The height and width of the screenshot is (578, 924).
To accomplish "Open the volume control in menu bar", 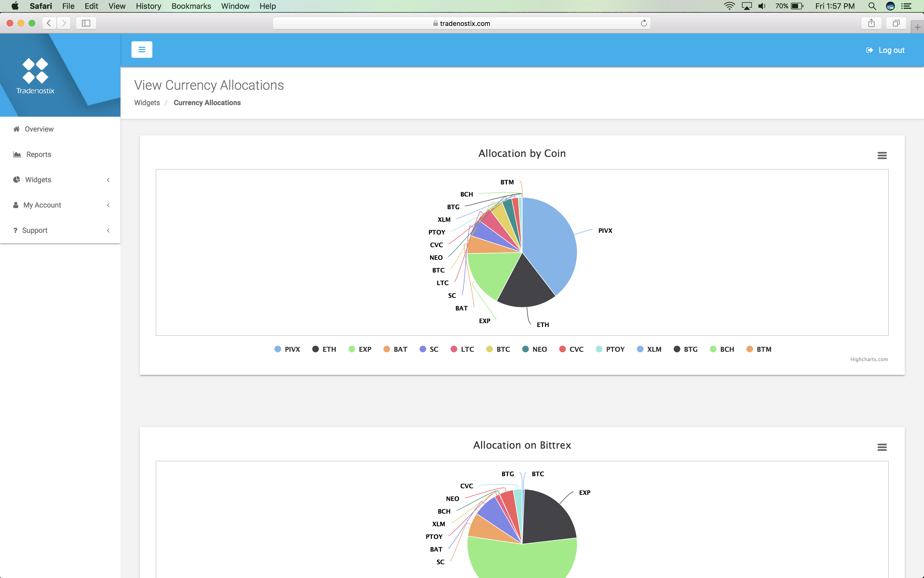I will pos(762,6).
